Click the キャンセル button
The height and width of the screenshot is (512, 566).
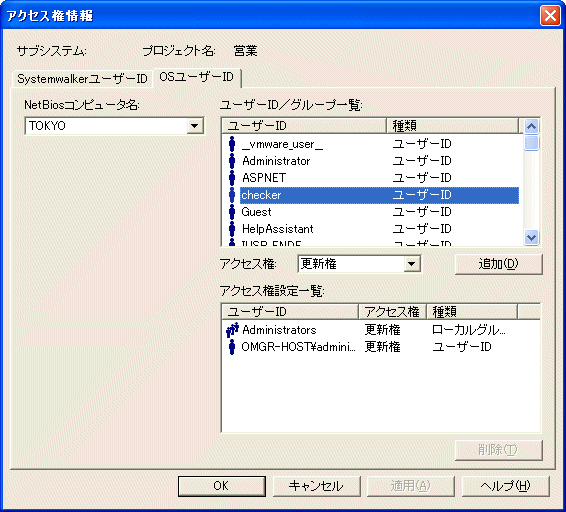[x=317, y=486]
